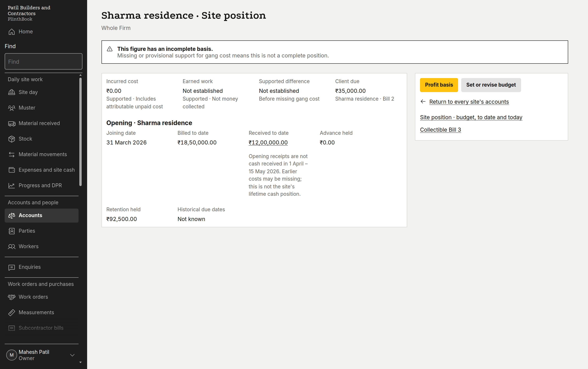Click the Work orders handshake icon
The height and width of the screenshot is (369, 588).
11,297
